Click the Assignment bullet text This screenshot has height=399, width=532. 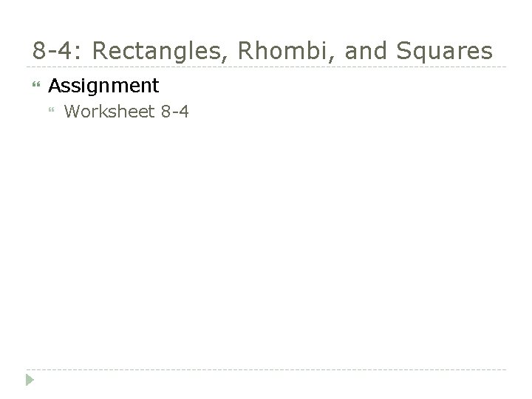tap(103, 86)
